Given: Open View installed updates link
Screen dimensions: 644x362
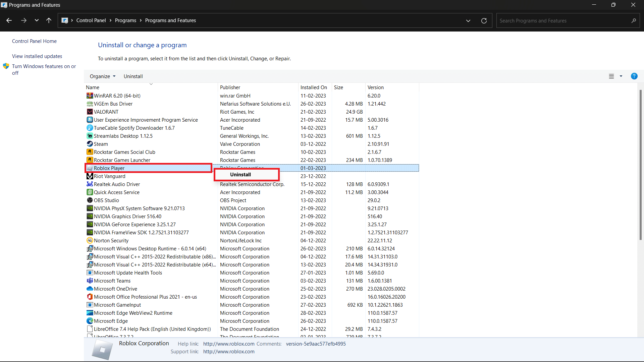Looking at the screenshot, I should pyautogui.click(x=37, y=56).
